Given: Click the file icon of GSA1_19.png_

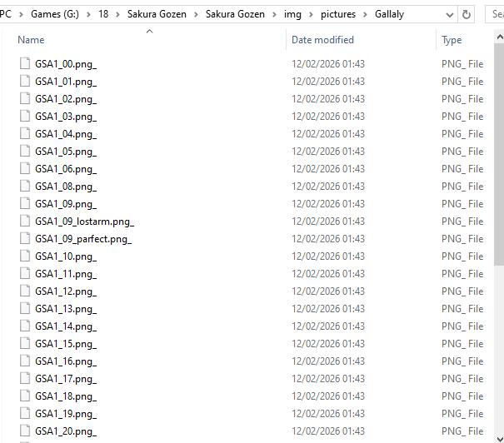Looking at the screenshot, I should click(25, 413).
